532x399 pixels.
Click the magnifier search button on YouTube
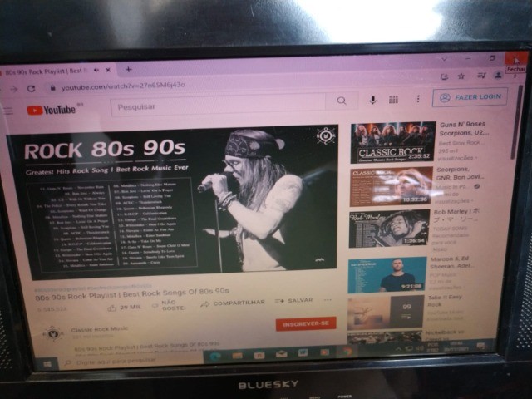[x=342, y=101]
